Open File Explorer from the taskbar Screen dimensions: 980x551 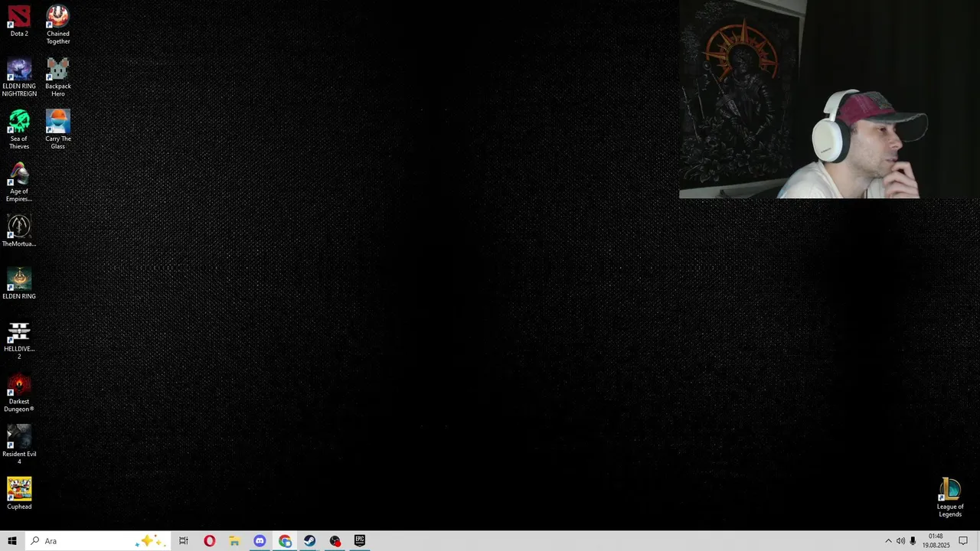click(234, 541)
